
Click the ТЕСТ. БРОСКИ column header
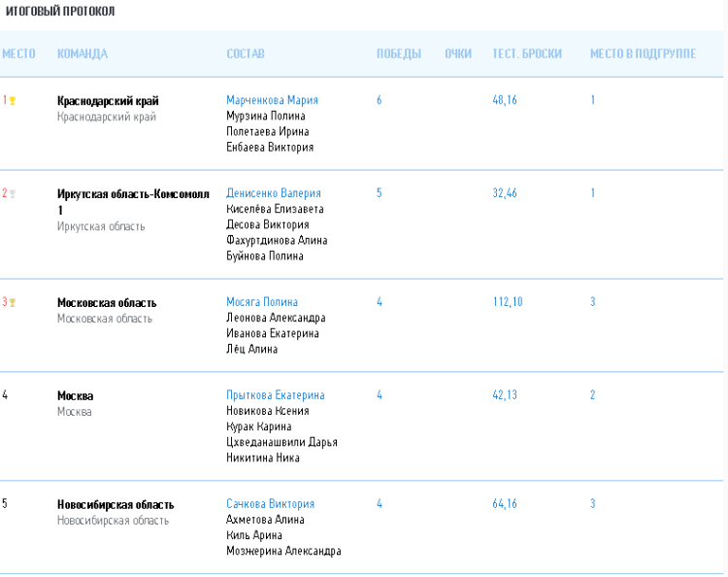527,54
